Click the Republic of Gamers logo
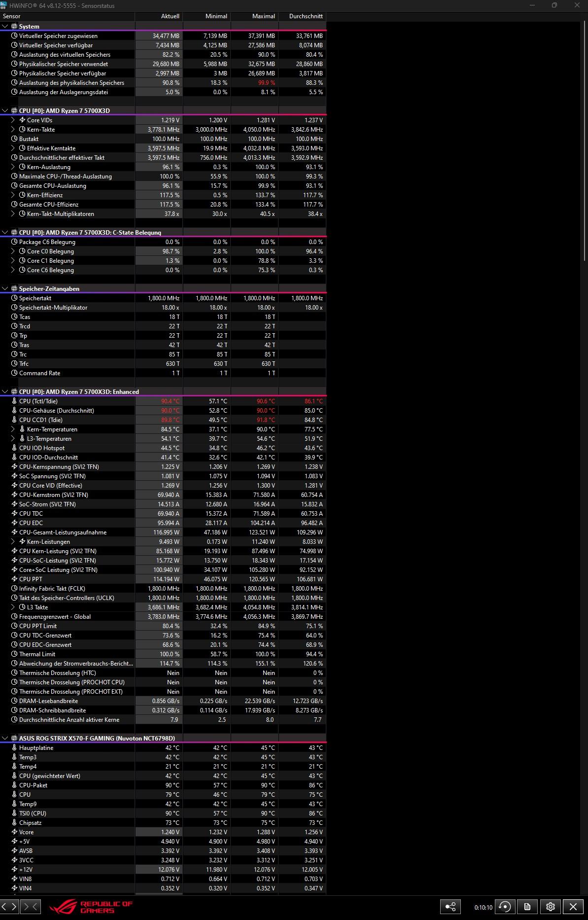The width and height of the screenshot is (588, 920). point(91,907)
